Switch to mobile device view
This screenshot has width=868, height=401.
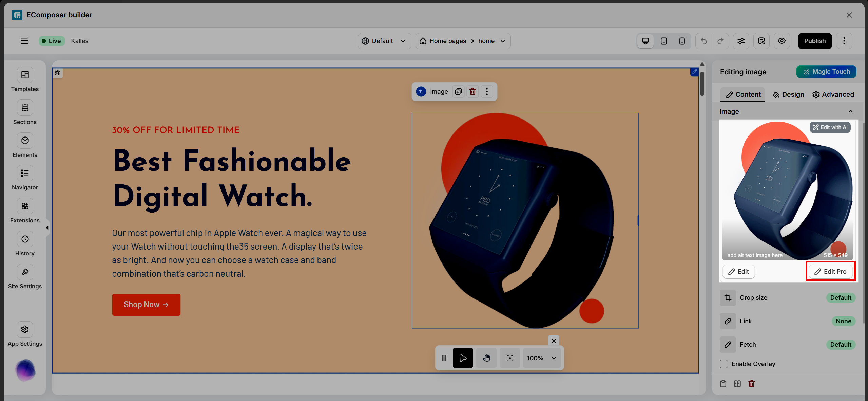click(x=682, y=41)
